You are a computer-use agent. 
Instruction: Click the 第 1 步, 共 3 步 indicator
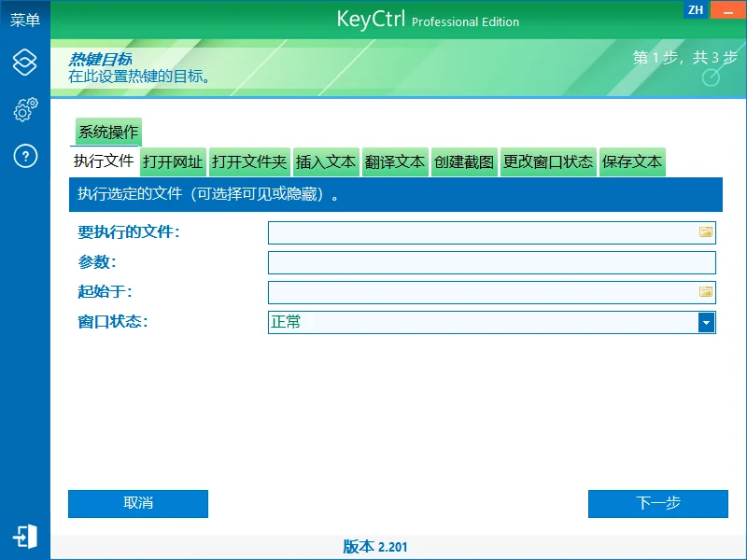(685, 58)
